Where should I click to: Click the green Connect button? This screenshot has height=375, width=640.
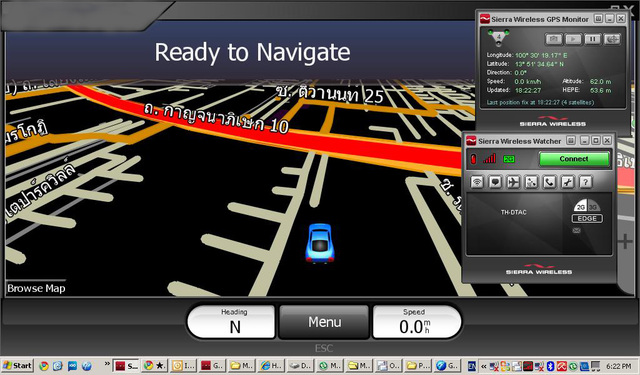[574, 159]
